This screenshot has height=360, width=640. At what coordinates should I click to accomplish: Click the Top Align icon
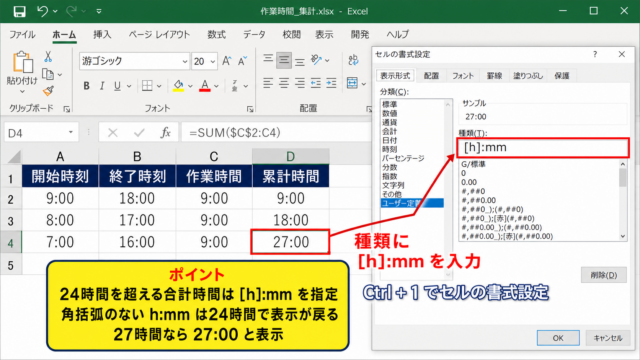[268, 60]
